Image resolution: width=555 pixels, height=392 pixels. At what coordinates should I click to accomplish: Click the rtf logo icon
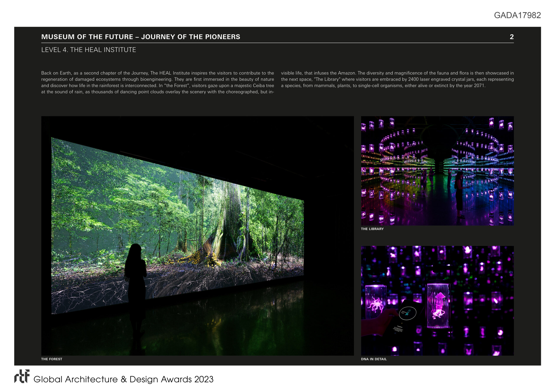22,376
